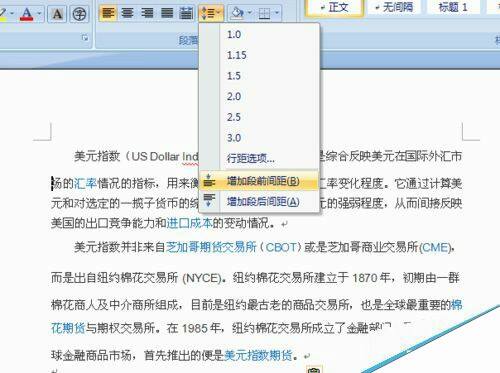The image size is (500, 373).
Task: Click the red font color A icon
Action: coord(27,14)
